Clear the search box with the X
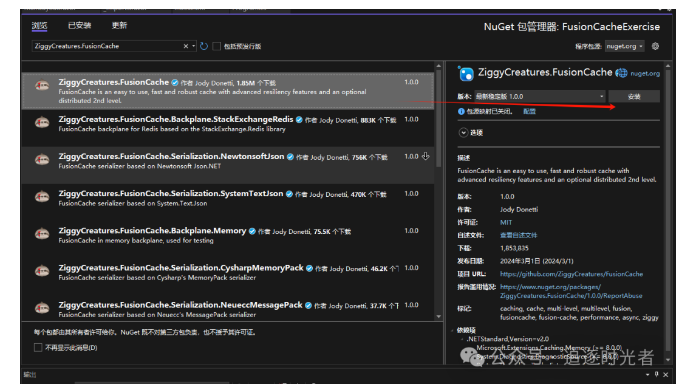Screen dimensions: 685x390 pyautogui.click(x=186, y=46)
